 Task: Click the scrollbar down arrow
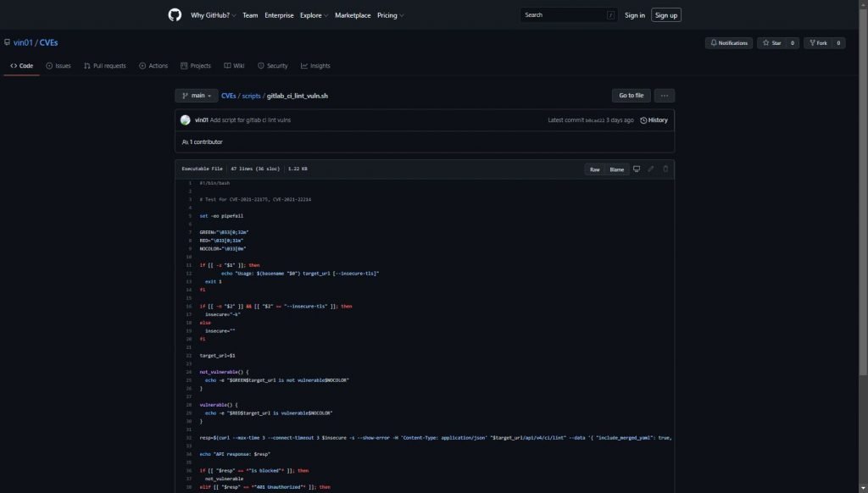pyautogui.click(x=863, y=489)
